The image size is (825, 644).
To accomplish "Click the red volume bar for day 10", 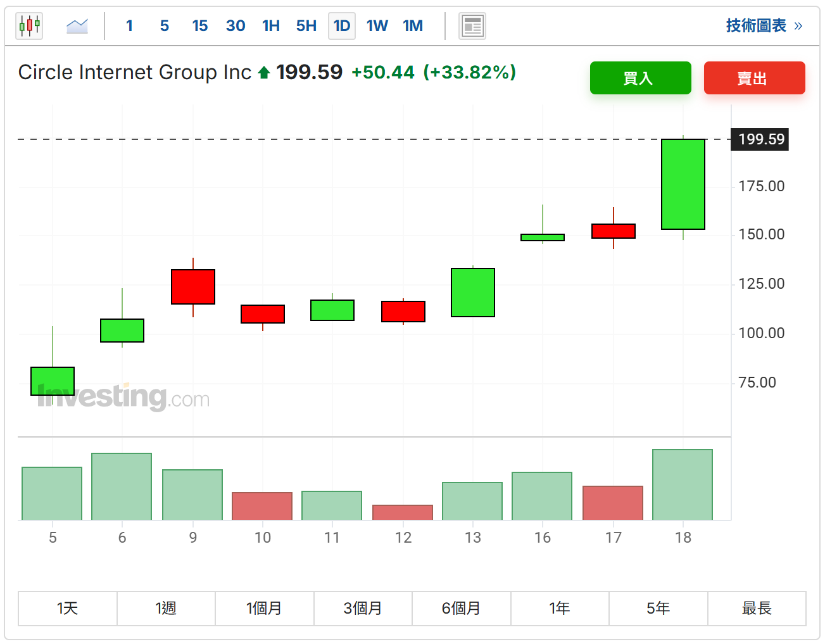I will point(262,507).
